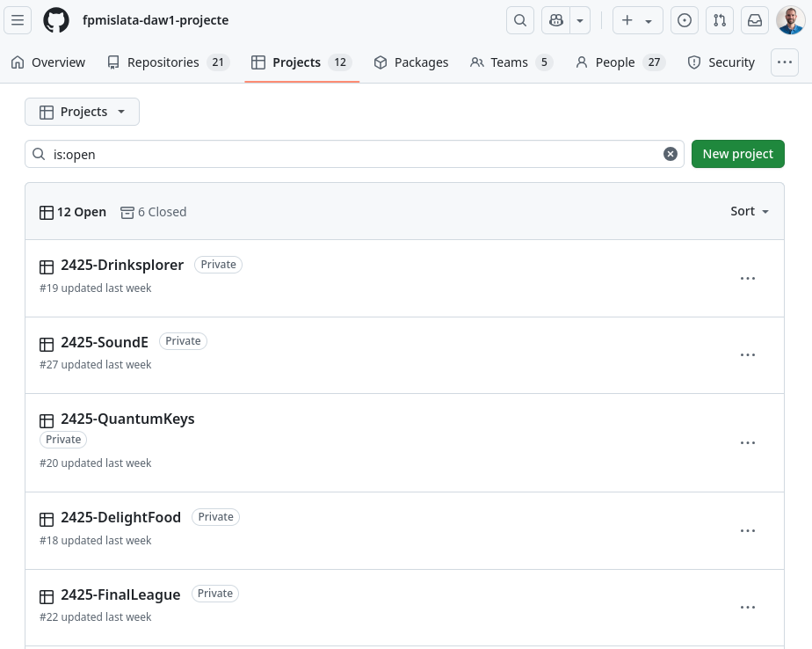Image resolution: width=812 pixels, height=649 pixels.
Task: Open project 2425-FinalLeague
Action: coord(120,594)
